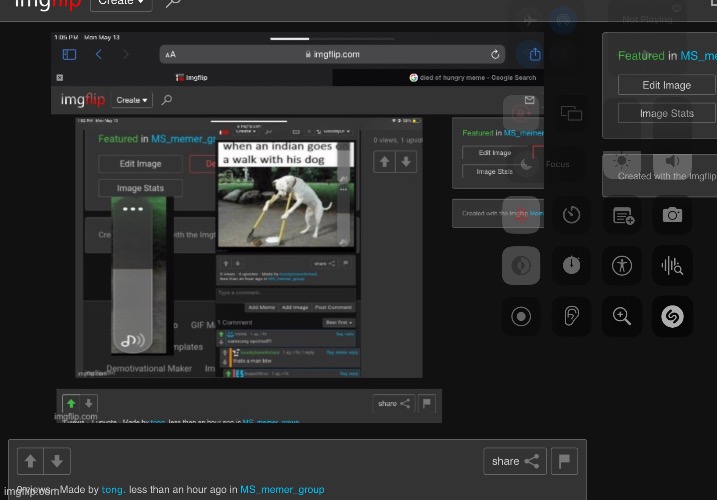This screenshot has width=717, height=500.
Task: Open the Magnifier control
Action: 622,317
